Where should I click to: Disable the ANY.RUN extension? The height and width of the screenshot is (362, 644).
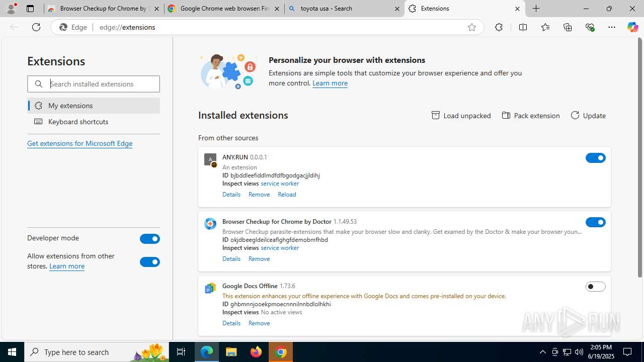click(x=596, y=158)
